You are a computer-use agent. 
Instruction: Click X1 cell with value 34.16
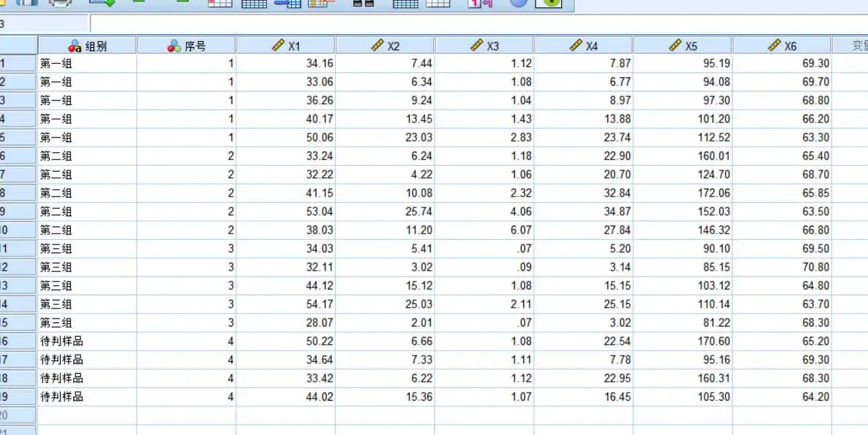coord(286,64)
